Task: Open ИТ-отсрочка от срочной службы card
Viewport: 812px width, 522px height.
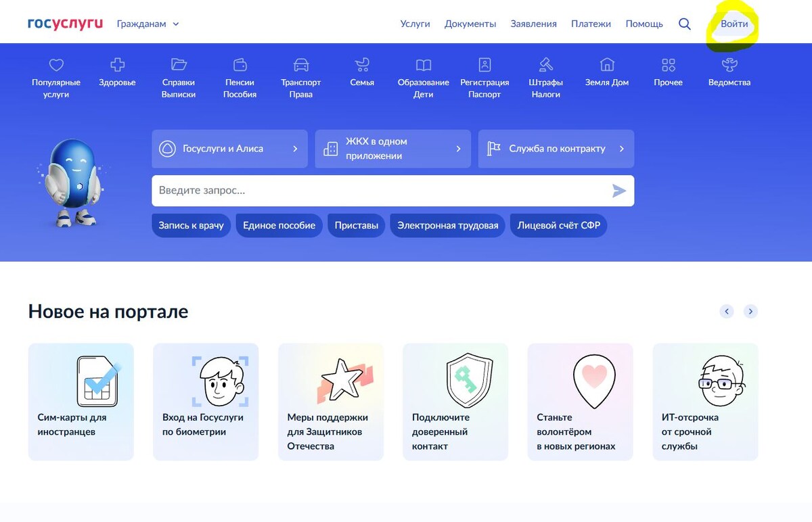Action: 705,402
